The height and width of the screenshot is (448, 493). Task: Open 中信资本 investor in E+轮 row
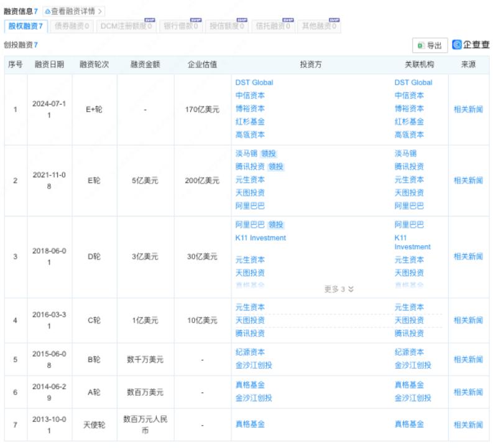click(250, 95)
